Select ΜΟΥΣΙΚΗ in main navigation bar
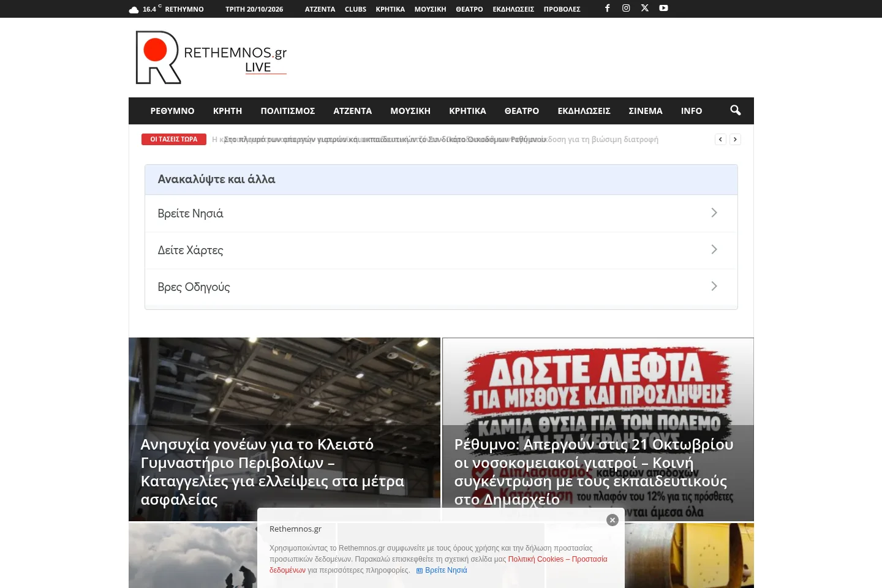Screen dimensions: 882x588 410,111
